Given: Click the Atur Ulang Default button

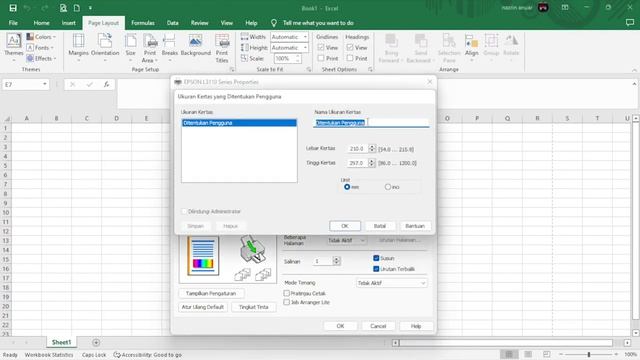Looking at the screenshot, I should (x=203, y=307).
